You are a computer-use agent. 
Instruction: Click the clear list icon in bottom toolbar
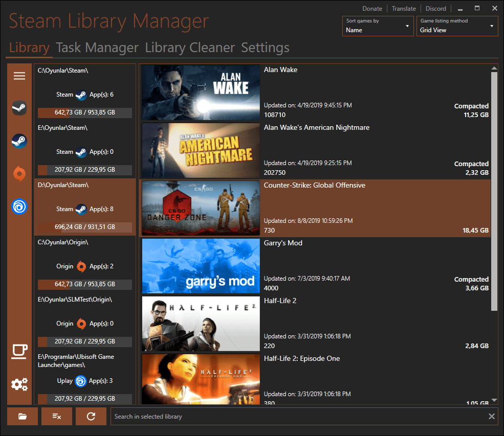pyautogui.click(x=56, y=416)
